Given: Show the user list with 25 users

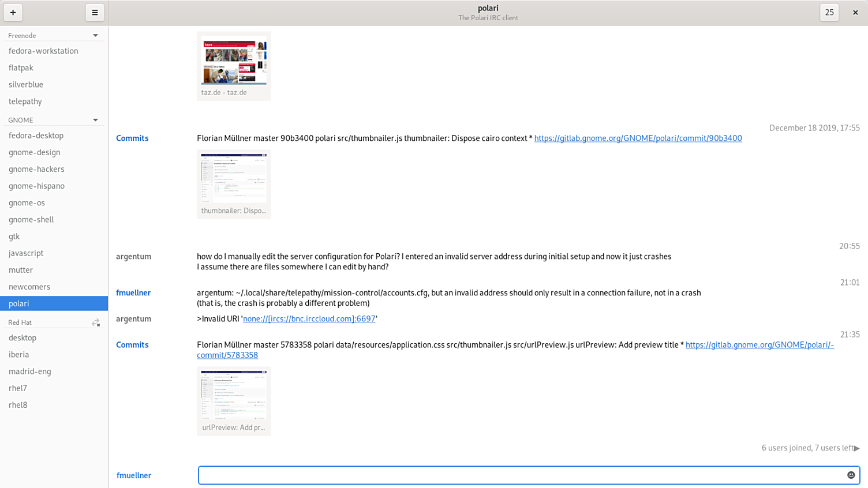Looking at the screenshot, I should click(x=829, y=12).
